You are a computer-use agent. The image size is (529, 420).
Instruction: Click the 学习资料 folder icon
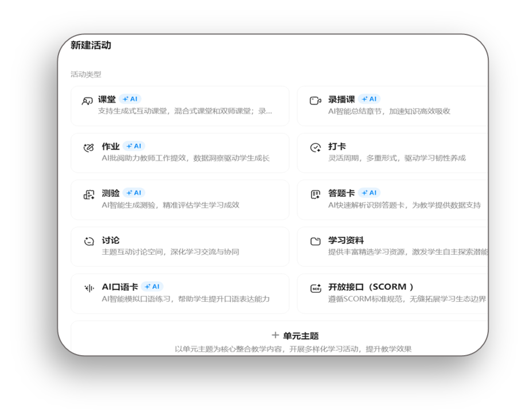315,242
